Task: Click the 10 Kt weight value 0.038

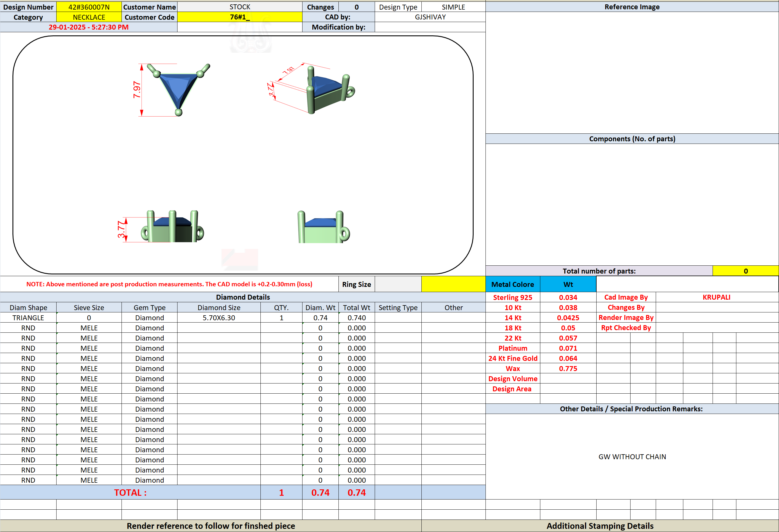Action: (568, 307)
